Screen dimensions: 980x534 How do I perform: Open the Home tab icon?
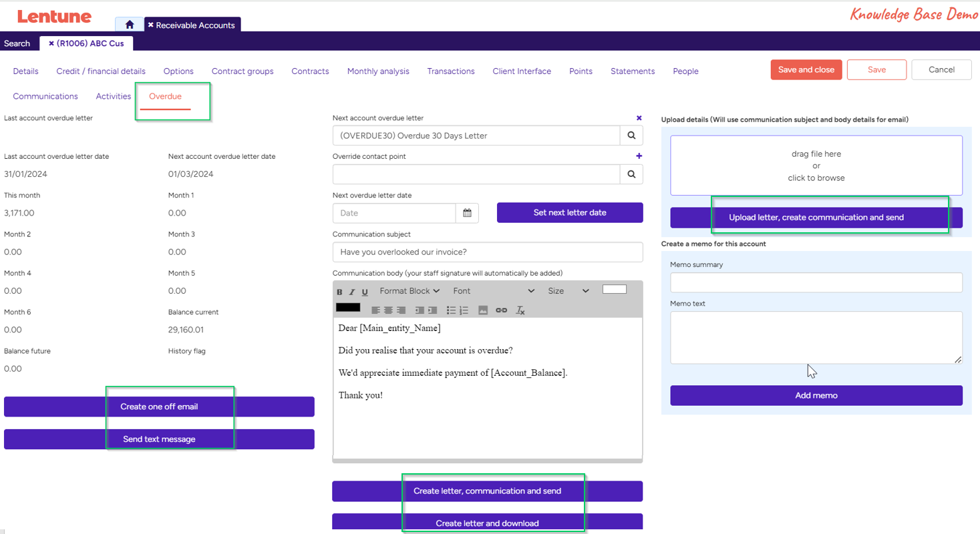[130, 25]
